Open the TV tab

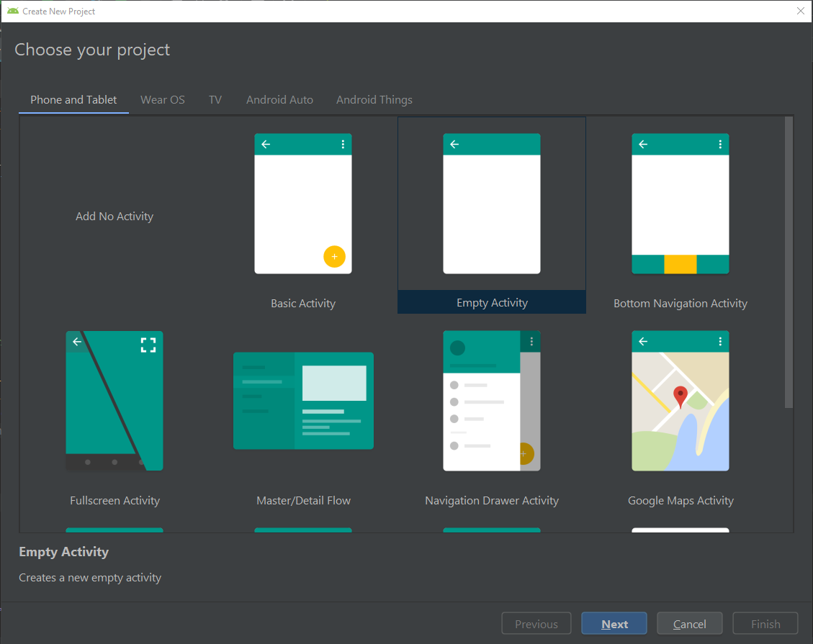(215, 99)
